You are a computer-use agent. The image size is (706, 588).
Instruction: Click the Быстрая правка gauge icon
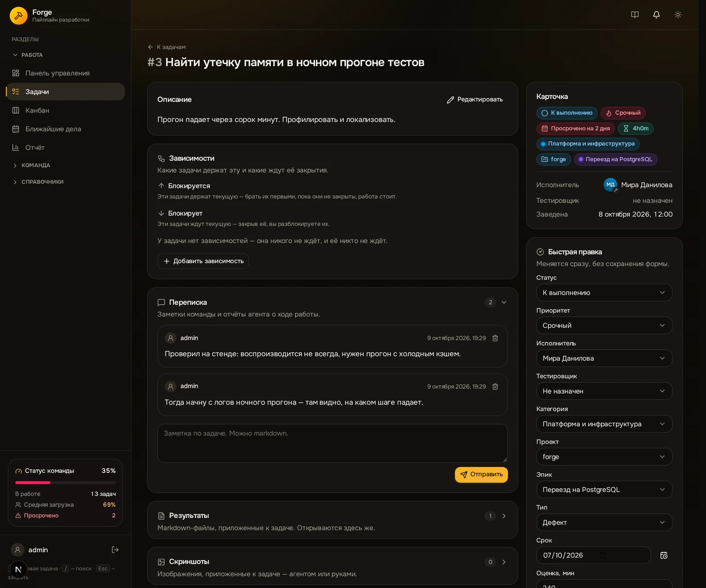point(540,252)
